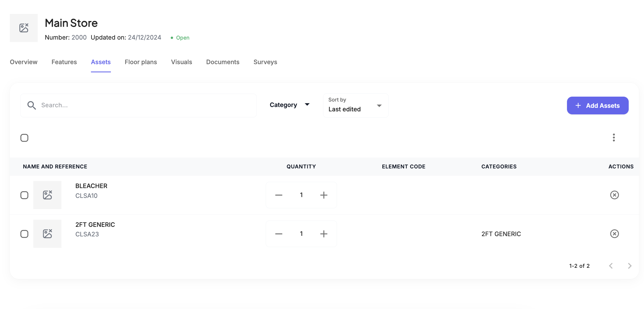Screen dimensions: 644x309
Task: Check the 2FT GENERIC row checkbox
Action: [x=24, y=234]
